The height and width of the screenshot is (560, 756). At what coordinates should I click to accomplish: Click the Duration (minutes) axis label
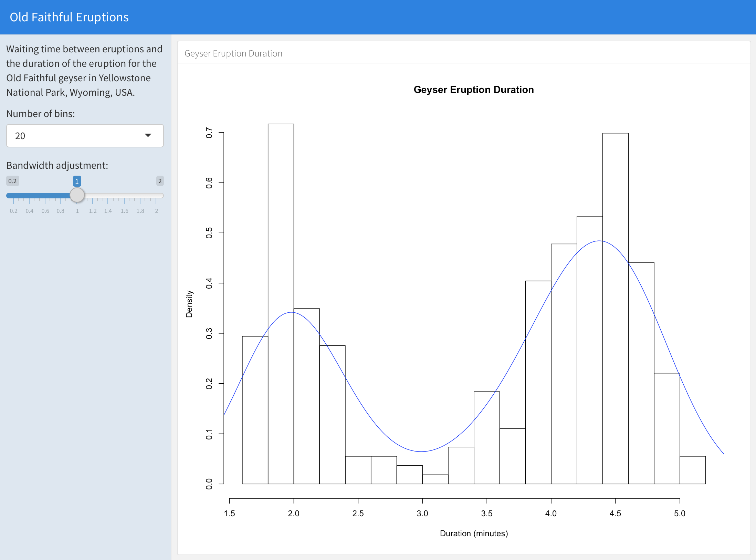[474, 533]
